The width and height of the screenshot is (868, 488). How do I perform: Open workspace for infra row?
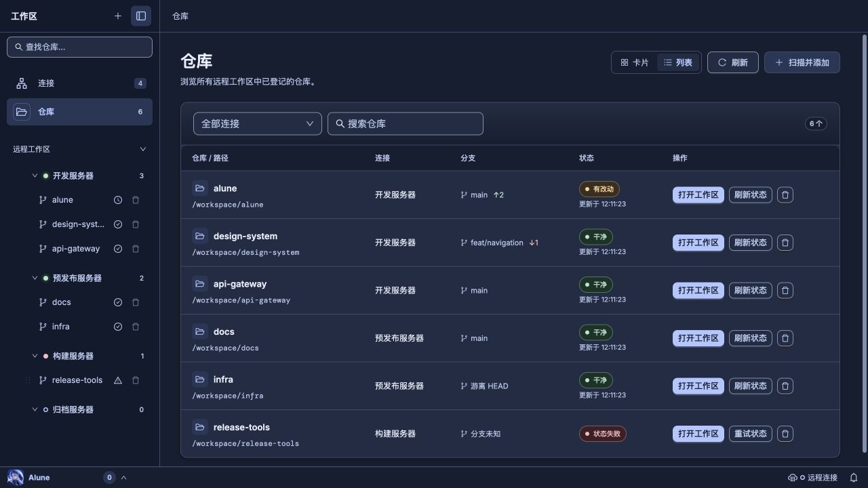pos(698,386)
